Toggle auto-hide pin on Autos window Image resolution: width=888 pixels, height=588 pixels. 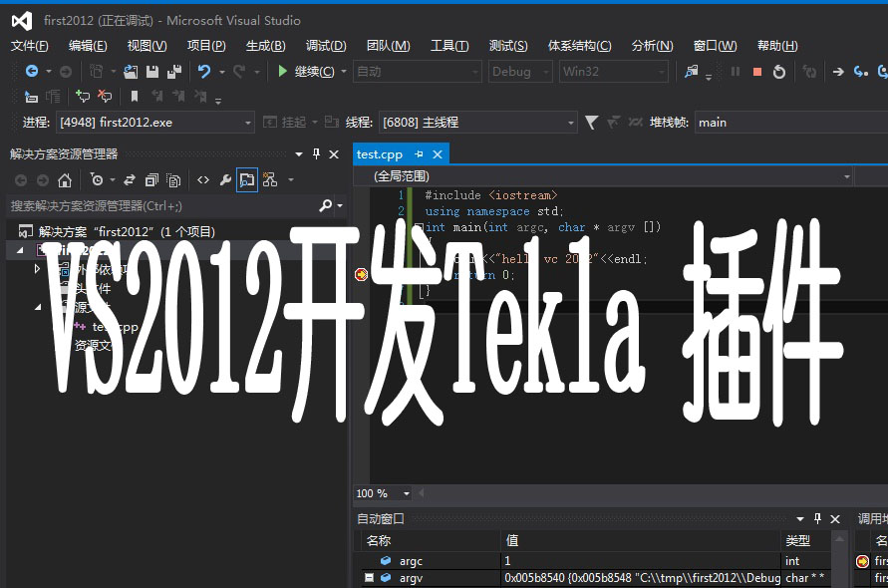(817, 518)
